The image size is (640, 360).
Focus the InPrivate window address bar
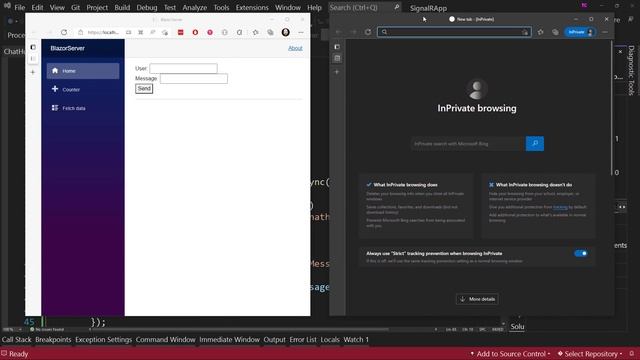pyautogui.click(x=454, y=32)
